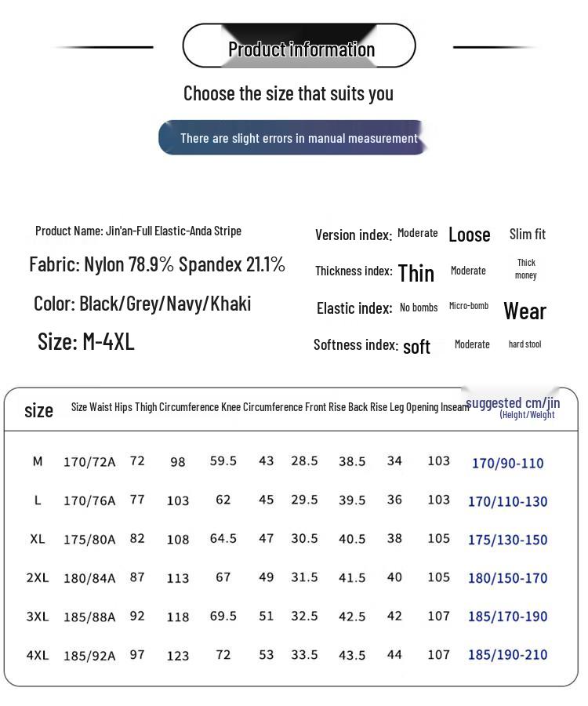The image size is (588, 706).
Task: Click the Fabric composition text
Action: [x=157, y=264]
